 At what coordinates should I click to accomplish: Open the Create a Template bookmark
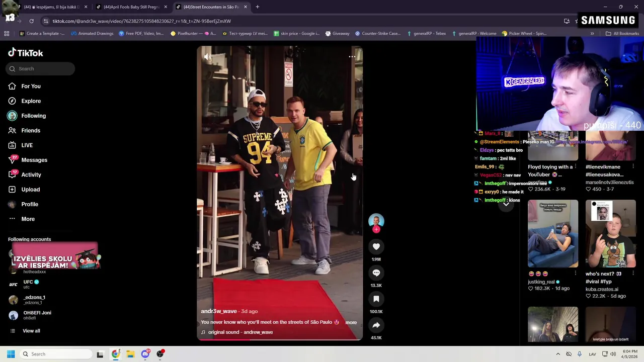(42, 34)
